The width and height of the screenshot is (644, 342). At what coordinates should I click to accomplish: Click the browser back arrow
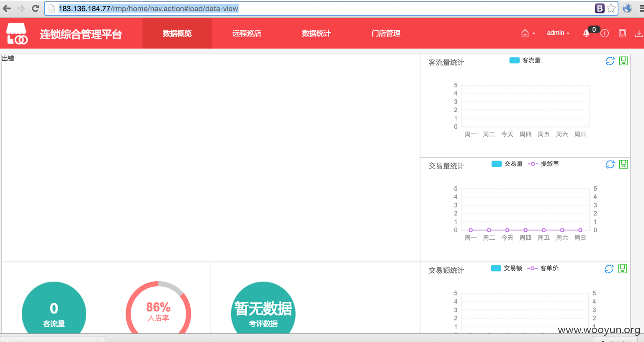[7, 8]
